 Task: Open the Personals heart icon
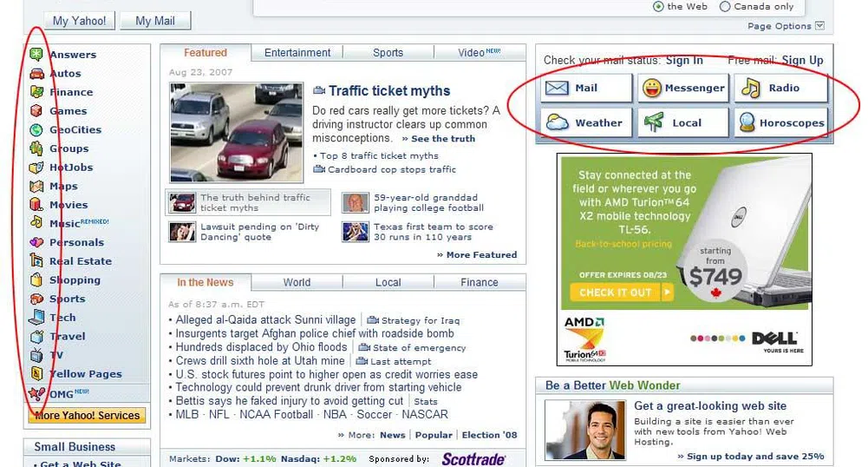[36, 242]
